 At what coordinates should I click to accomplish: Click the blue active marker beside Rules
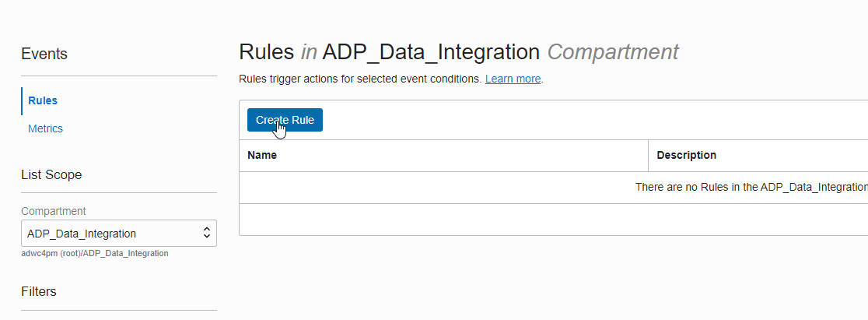pyautogui.click(x=22, y=100)
